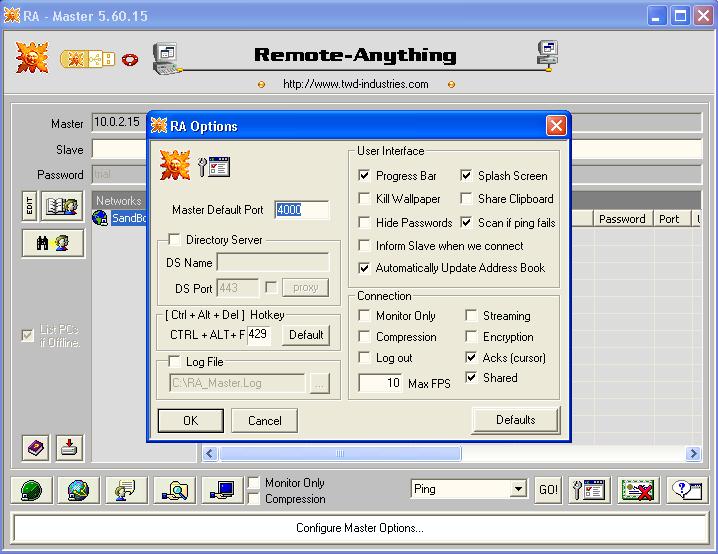The image size is (718, 554).
Task: Check Monitor Only in Connection group
Action: [364, 315]
